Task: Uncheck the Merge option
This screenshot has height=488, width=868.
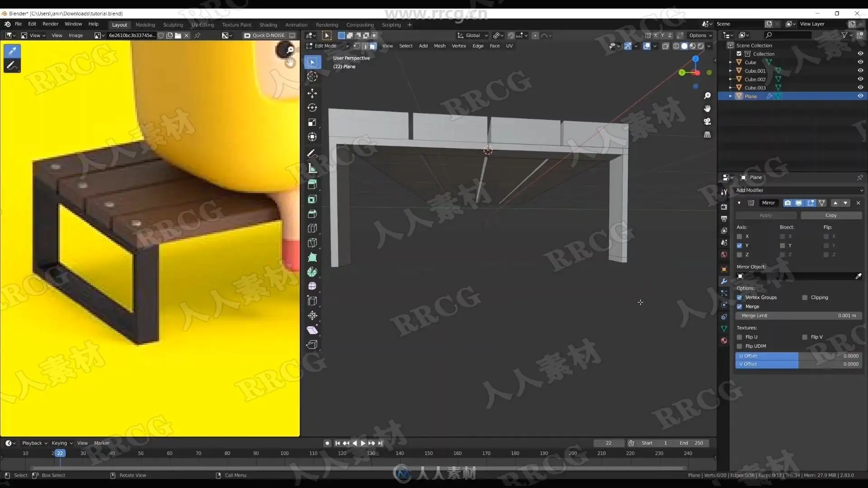Action: (x=740, y=306)
